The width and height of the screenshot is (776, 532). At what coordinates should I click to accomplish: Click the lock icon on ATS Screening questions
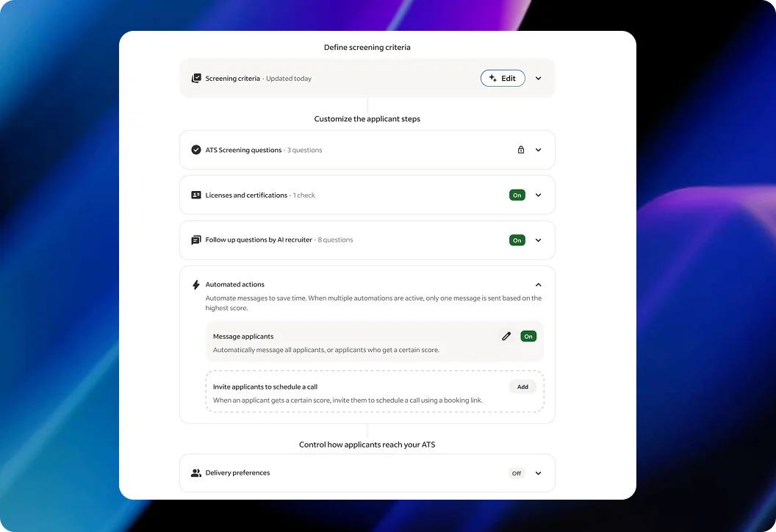pyautogui.click(x=520, y=149)
